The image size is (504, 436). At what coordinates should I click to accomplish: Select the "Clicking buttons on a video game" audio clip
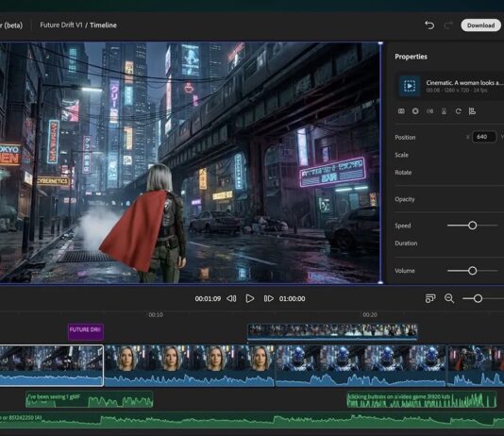(421, 399)
